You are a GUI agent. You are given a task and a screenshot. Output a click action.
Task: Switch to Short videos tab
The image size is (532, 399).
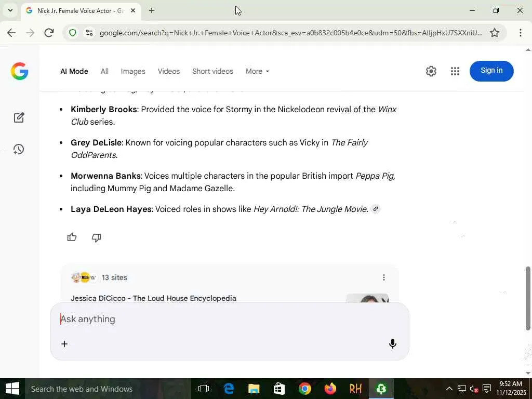pyautogui.click(x=212, y=71)
